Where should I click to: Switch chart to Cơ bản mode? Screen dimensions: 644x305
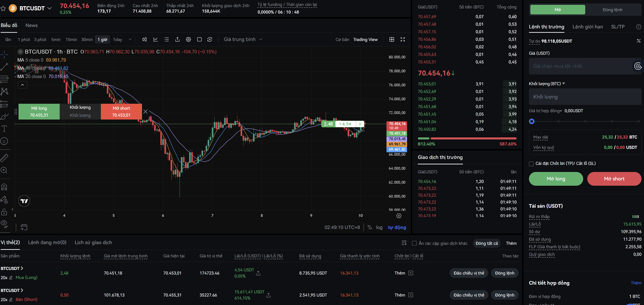(342, 40)
